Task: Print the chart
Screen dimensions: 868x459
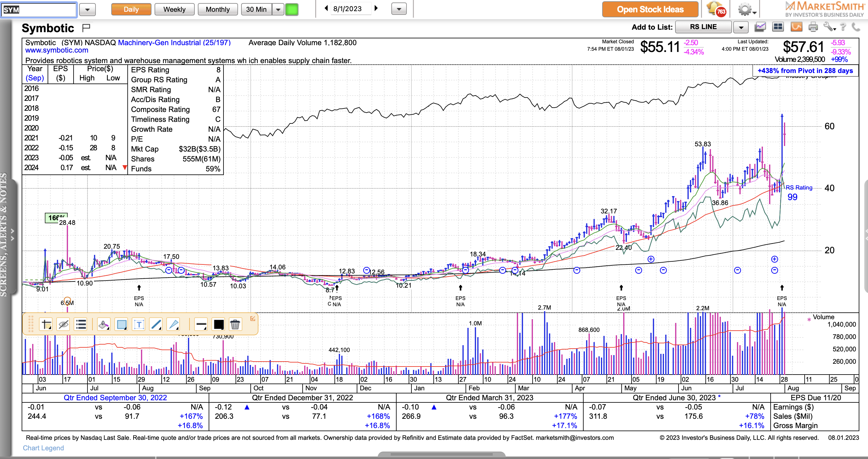Action: [813, 27]
